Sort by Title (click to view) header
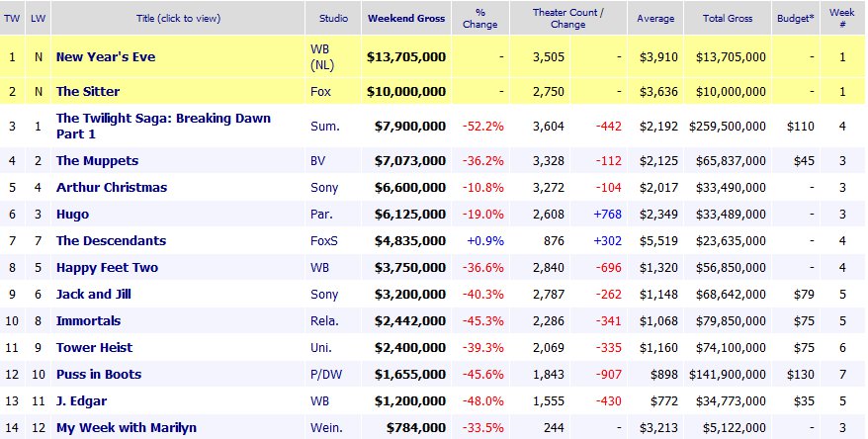The image size is (868, 439). (178, 18)
